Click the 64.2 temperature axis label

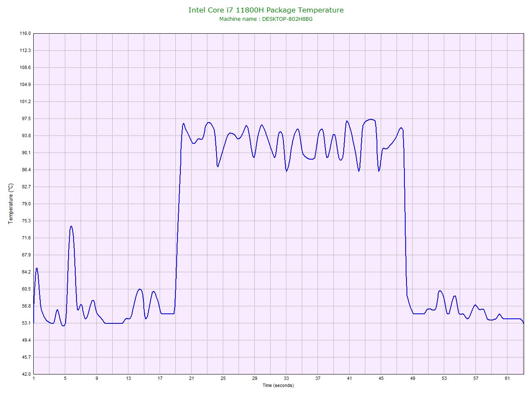26,272
